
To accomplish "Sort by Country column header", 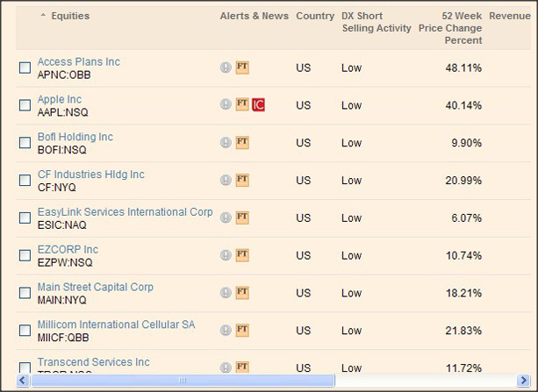I will [x=315, y=16].
